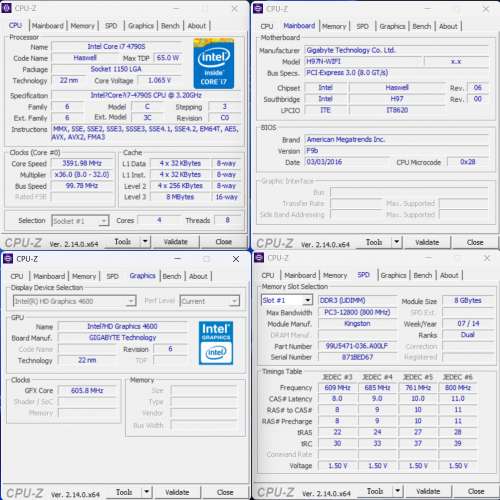Click the Intel Core i7 inside logo
Screen dimensions: 500x500
pos(214,64)
